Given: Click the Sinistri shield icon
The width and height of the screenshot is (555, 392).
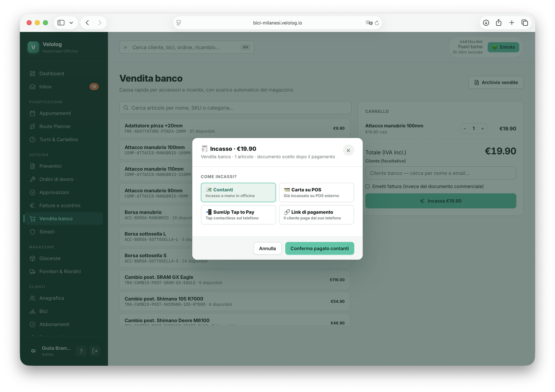Looking at the screenshot, I should [33, 232].
